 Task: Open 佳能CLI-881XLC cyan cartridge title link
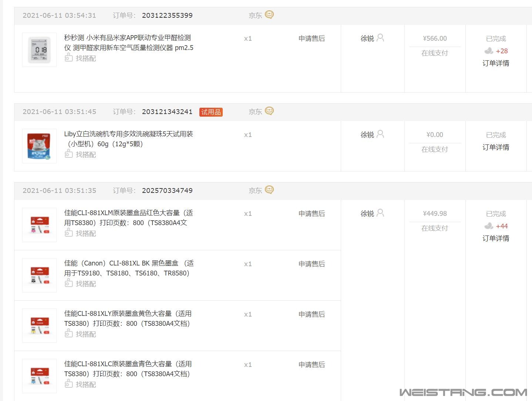(x=128, y=369)
